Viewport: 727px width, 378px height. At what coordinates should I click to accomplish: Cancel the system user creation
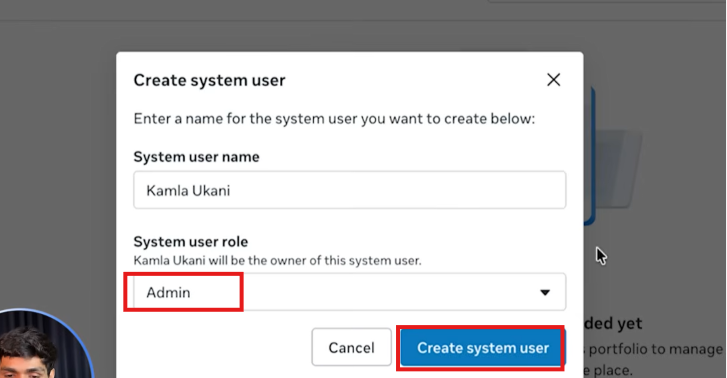(x=351, y=347)
